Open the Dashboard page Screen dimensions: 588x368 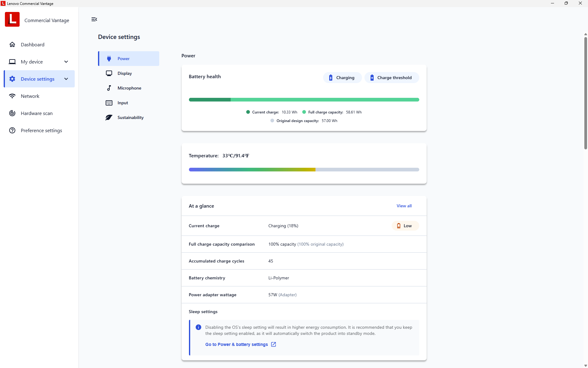pos(39,44)
